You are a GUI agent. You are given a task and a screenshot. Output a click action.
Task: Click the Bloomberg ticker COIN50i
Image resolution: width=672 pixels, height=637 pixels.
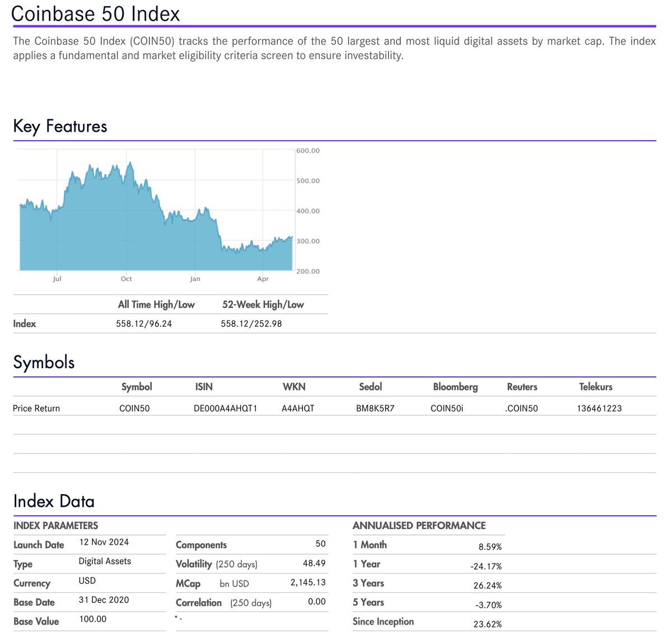coord(447,408)
